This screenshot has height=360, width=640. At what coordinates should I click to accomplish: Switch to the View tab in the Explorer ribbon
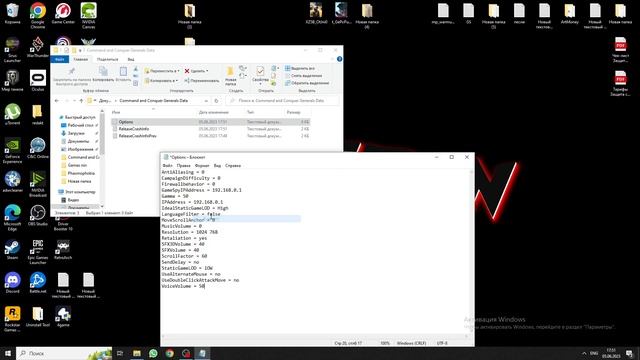(131, 59)
